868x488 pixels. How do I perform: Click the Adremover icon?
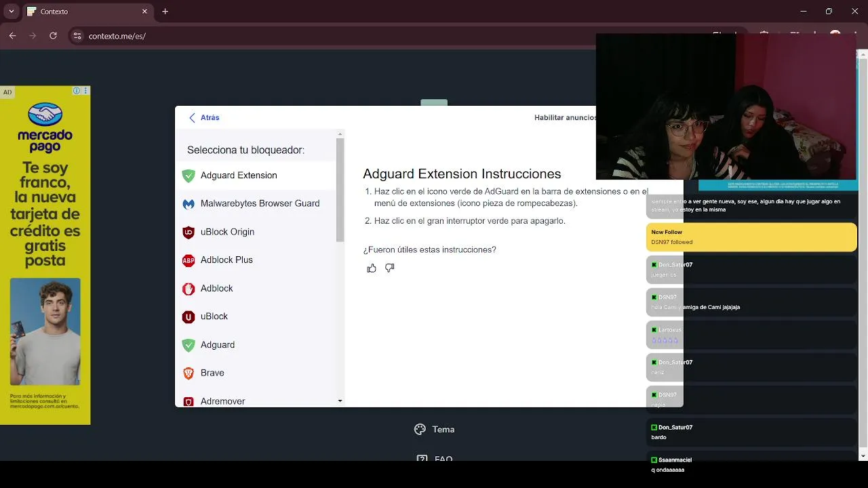pos(189,401)
